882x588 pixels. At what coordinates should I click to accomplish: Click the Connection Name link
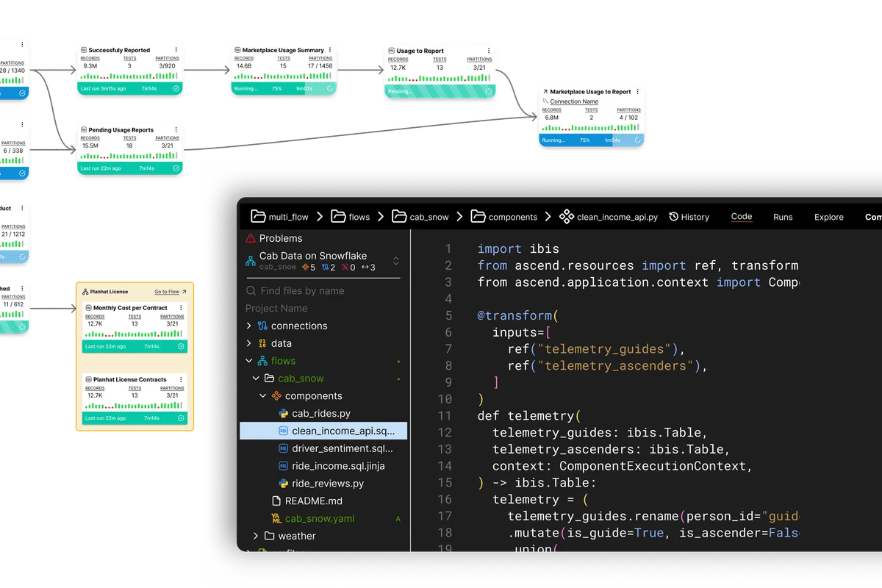574,101
